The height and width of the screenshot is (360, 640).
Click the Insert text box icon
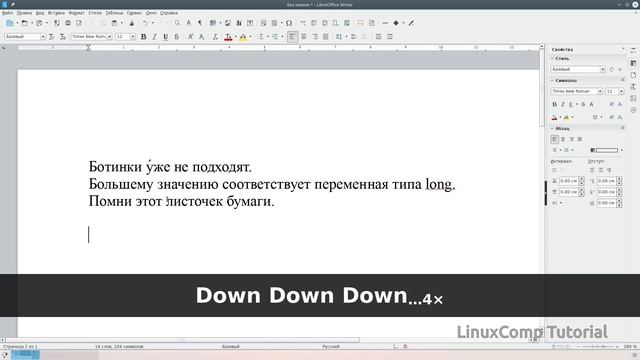tap(250, 23)
